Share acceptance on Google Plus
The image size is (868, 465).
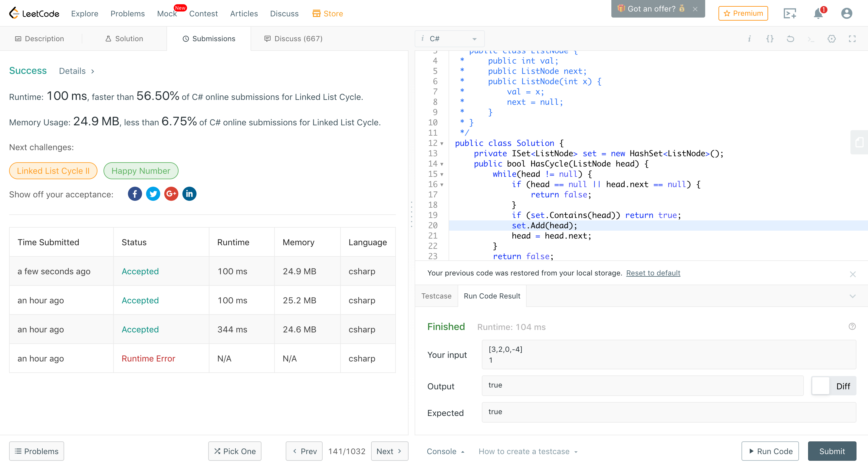[171, 194]
